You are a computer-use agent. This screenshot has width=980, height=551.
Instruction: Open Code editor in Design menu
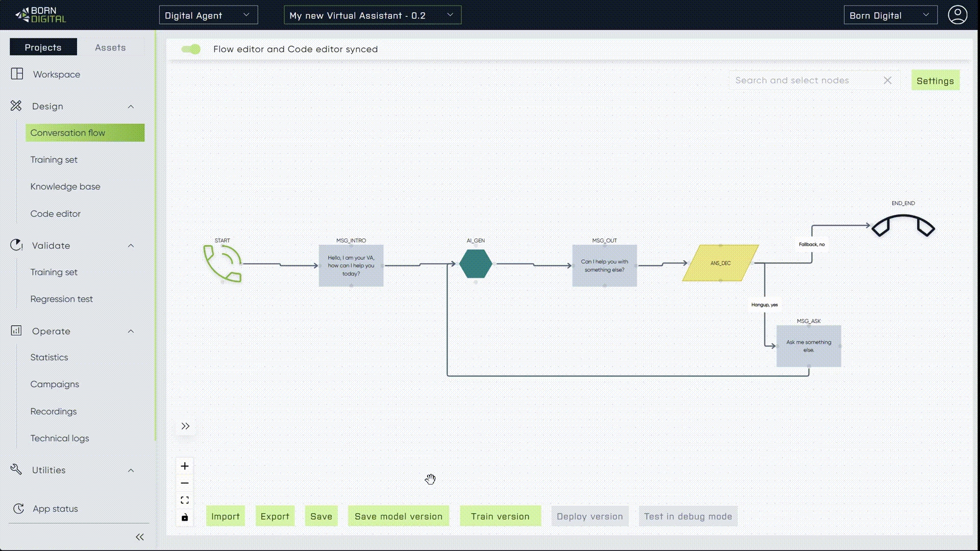(x=55, y=214)
